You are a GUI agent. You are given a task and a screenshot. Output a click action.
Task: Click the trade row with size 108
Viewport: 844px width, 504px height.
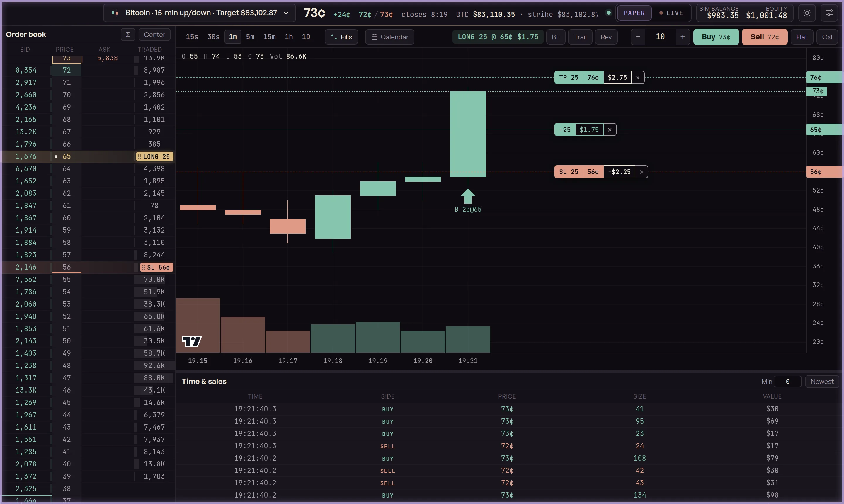(509, 458)
